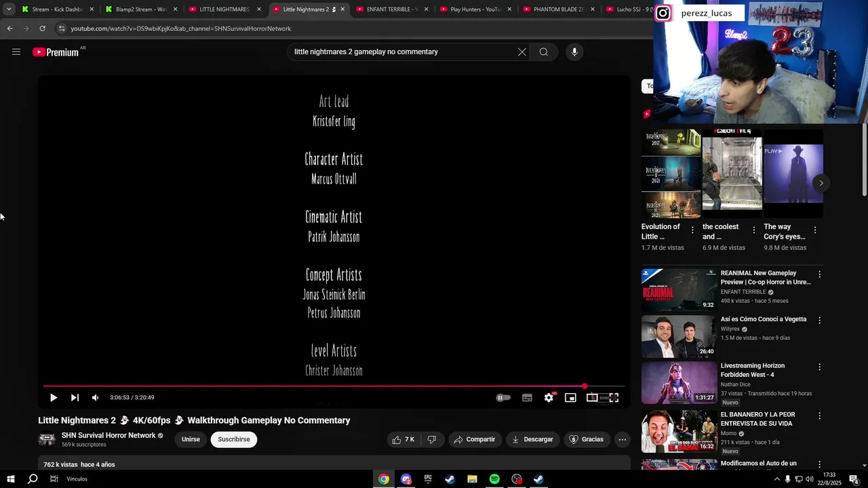Screen dimensions: 868x488
Task: Open Task View on taskbar
Action: [x=54, y=479]
